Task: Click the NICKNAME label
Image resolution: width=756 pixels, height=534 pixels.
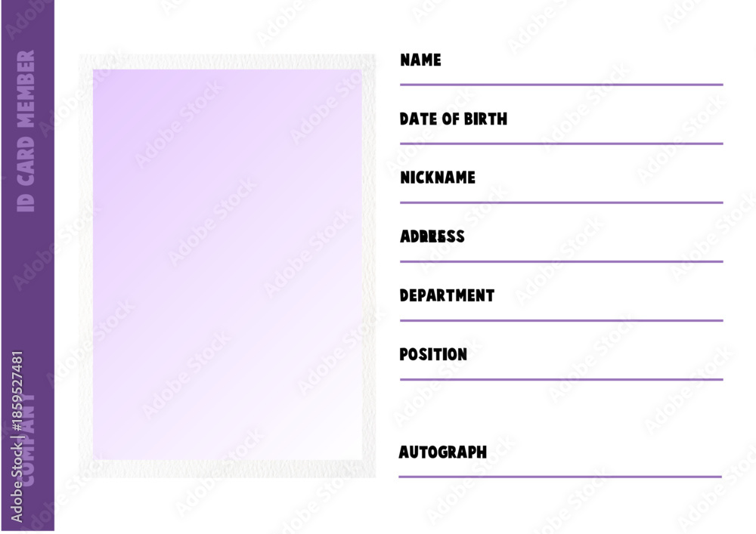Action: click(x=437, y=177)
